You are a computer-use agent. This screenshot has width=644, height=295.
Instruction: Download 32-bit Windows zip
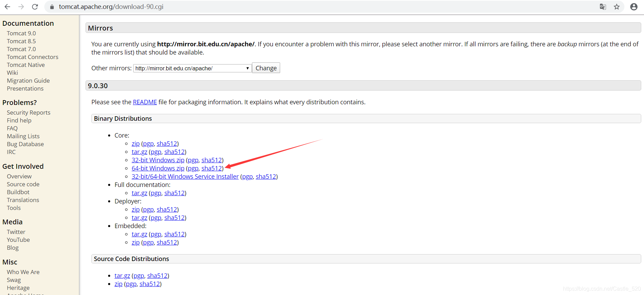[x=158, y=160]
